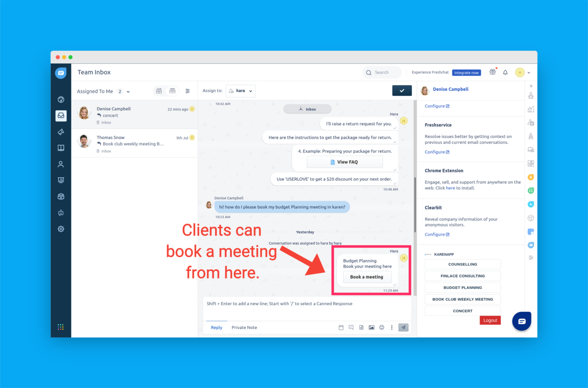
Task: Click the Integrate now button
Action: point(466,73)
